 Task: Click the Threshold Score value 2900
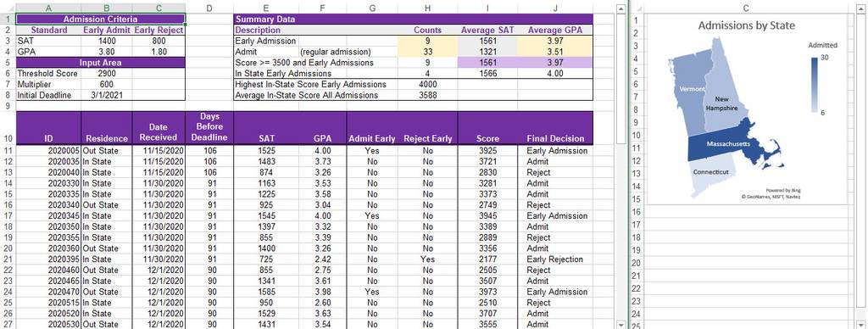point(106,73)
